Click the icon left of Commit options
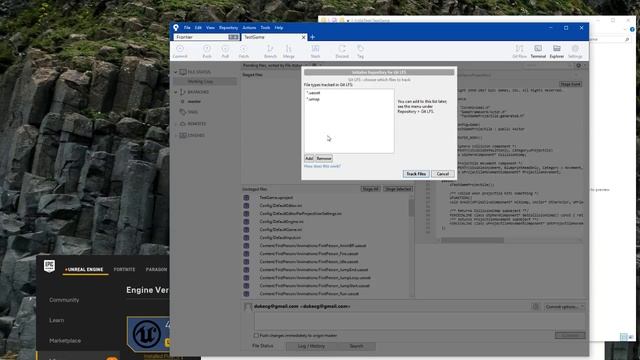This screenshot has height=360, width=640. point(536,307)
